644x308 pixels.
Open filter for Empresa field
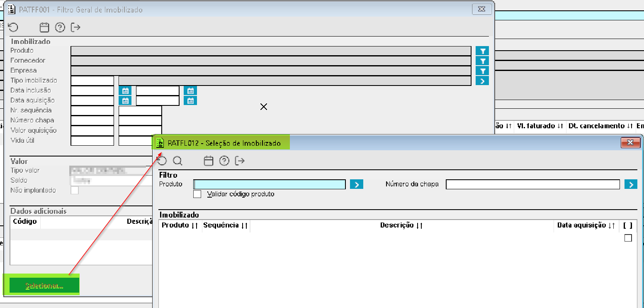[x=482, y=71]
